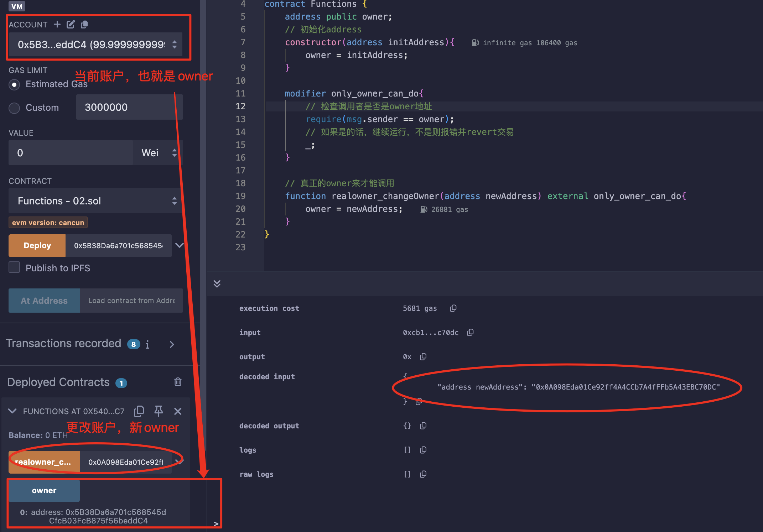This screenshot has height=532, width=763.
Task: Click the modifier only_owner_can_do line
Action: coord(354,93)
